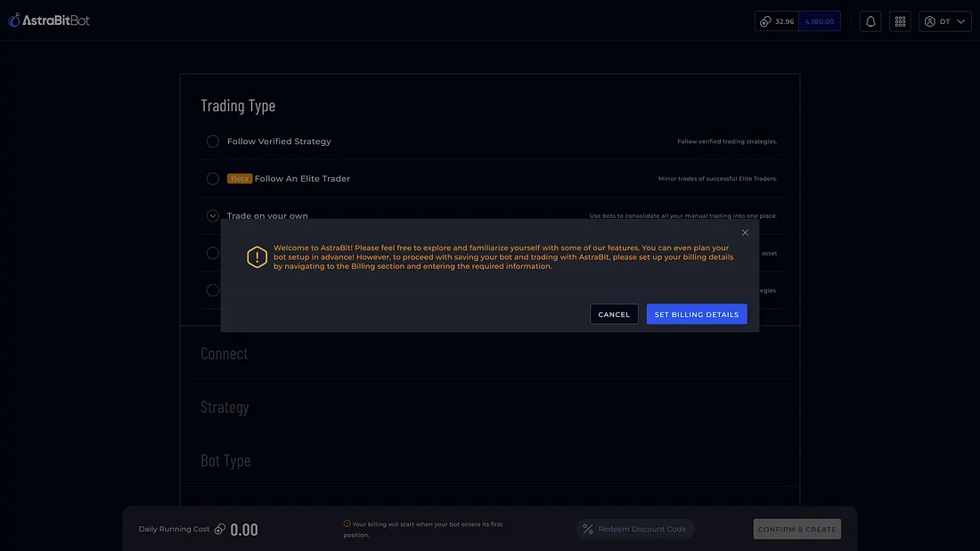Screen dimensions: 980x551
Task: Expand the DT account dropdown
Action: [961, 21]
